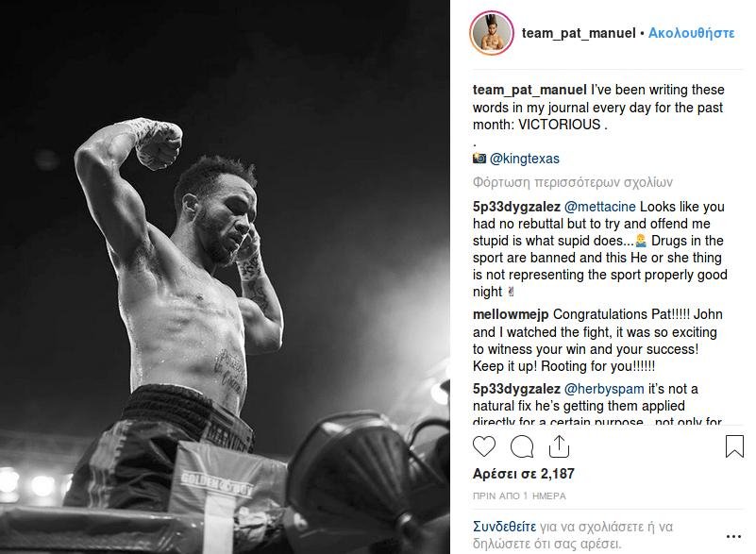Open the three-dots more options menu

(733, 536)
